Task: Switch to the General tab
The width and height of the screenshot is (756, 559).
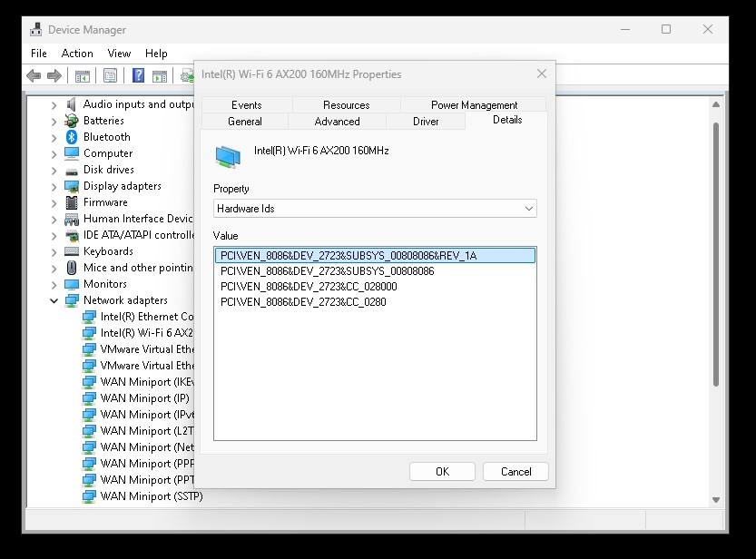Action: pyautogui.click(x=245, y=122)
